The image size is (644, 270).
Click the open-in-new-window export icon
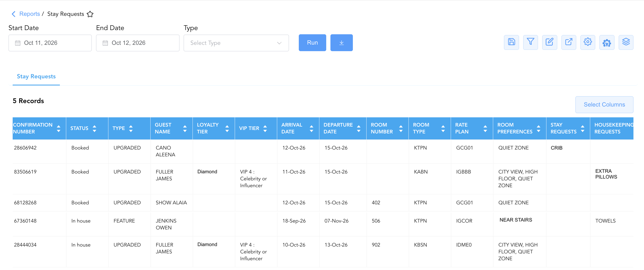(569, 42)
